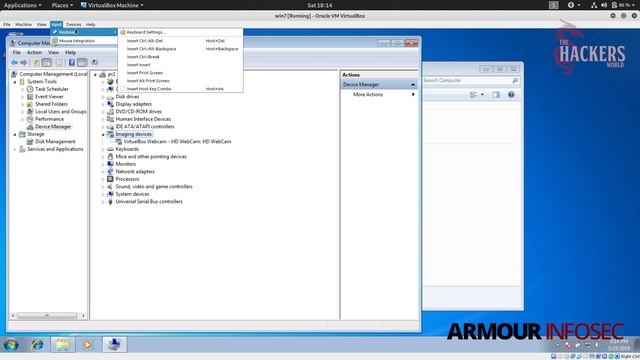Screen dimensions: 640x360
Task: Click the help icon in Explorer window
Action: (511, 95)
